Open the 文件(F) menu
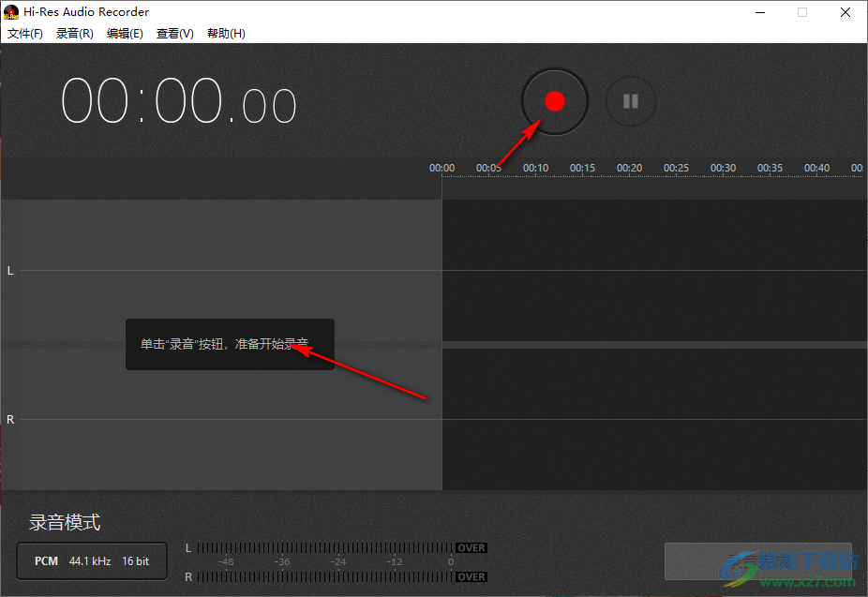Image resolution: width=868 pixels, height=597 pixels. pos(24,33)
